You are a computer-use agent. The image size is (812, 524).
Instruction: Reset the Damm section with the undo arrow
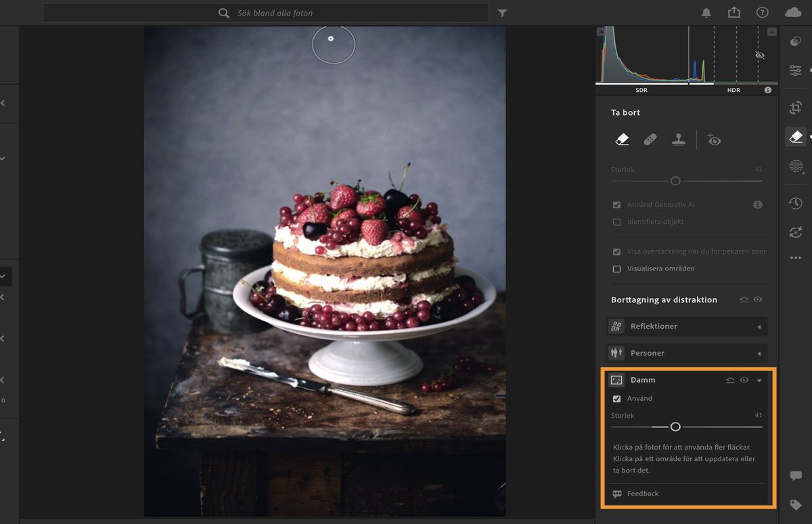pyautogui.click(x=730, y=380)
